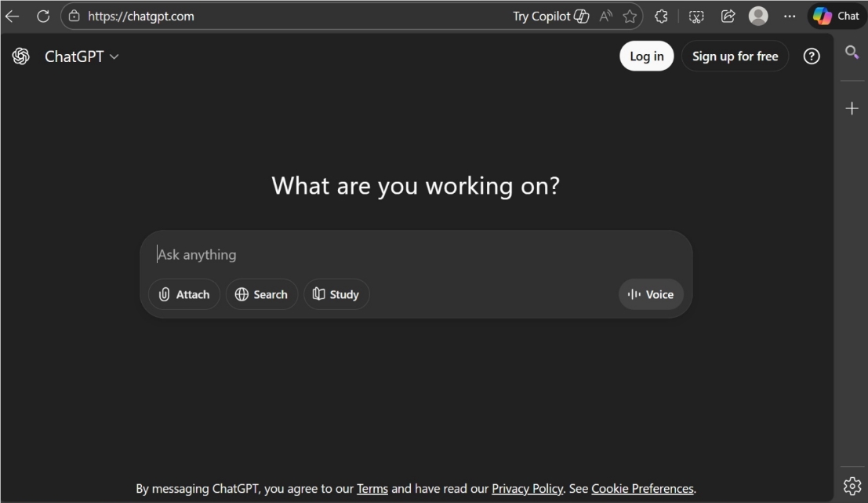The width and height of the screenshot is (868, 503).
Task: Open the Terms link
Action: click(x=372, y=489)
